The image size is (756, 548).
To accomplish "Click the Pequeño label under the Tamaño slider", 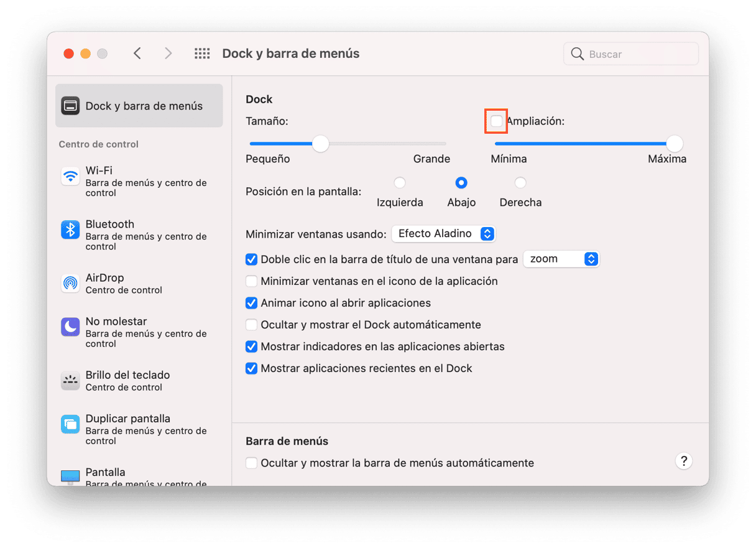I will [268, 159].
